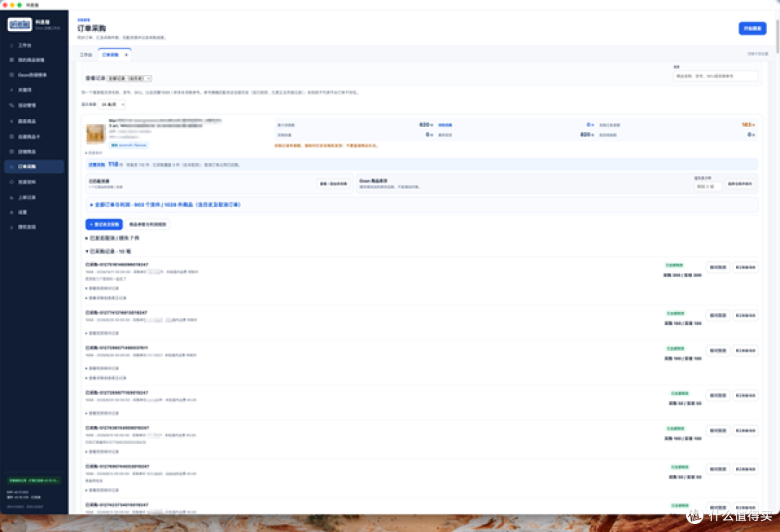
Task: Open the 查看记录 filter dropdown
Action: coord(129,79)
